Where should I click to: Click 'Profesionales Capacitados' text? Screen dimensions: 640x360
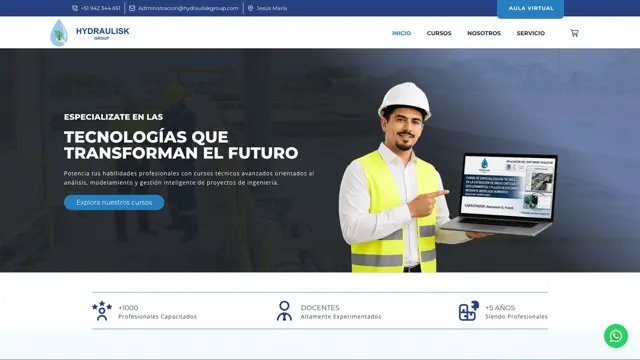click(x=158, y=317)
